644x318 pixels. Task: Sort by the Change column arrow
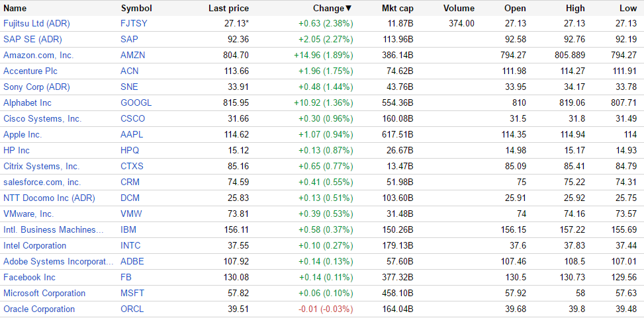[349, 9]
